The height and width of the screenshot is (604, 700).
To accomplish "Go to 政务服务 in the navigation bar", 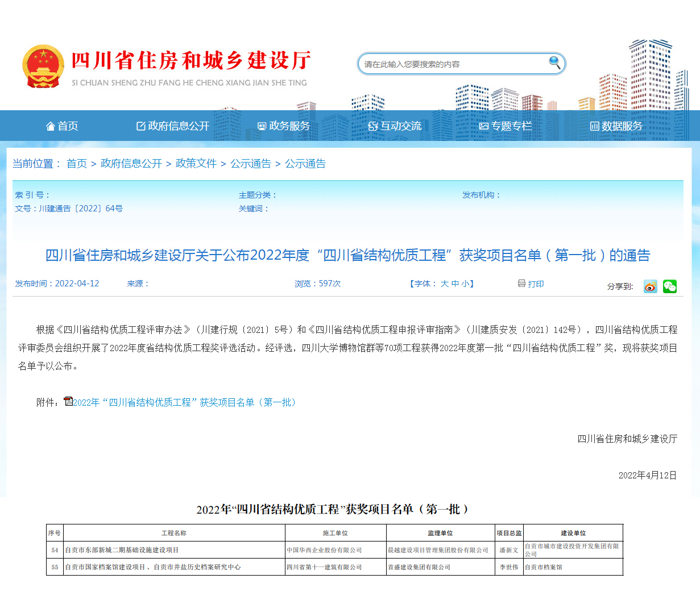I will pos(284,126).
